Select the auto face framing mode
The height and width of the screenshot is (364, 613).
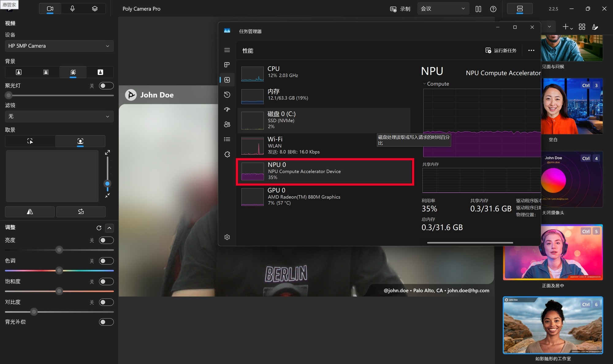(80, 141)
